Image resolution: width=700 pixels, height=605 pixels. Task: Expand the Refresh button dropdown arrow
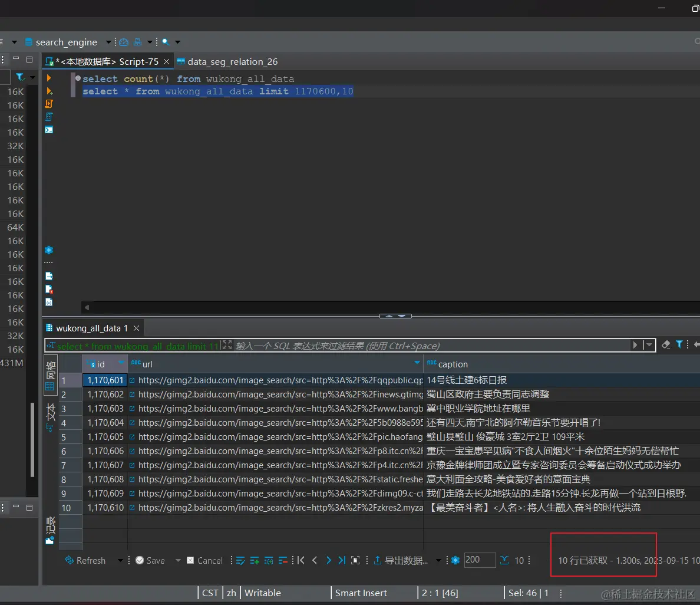[x=120, y=560]
